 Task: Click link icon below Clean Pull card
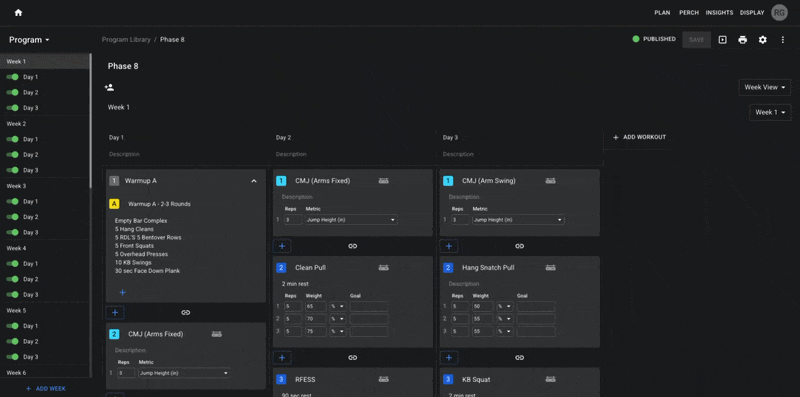[x=353, y=358]
